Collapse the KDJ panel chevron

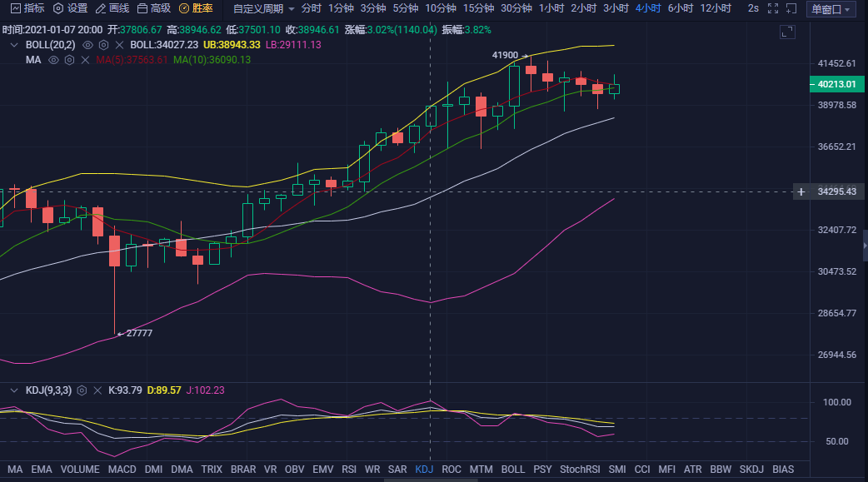tap(14, 390)
